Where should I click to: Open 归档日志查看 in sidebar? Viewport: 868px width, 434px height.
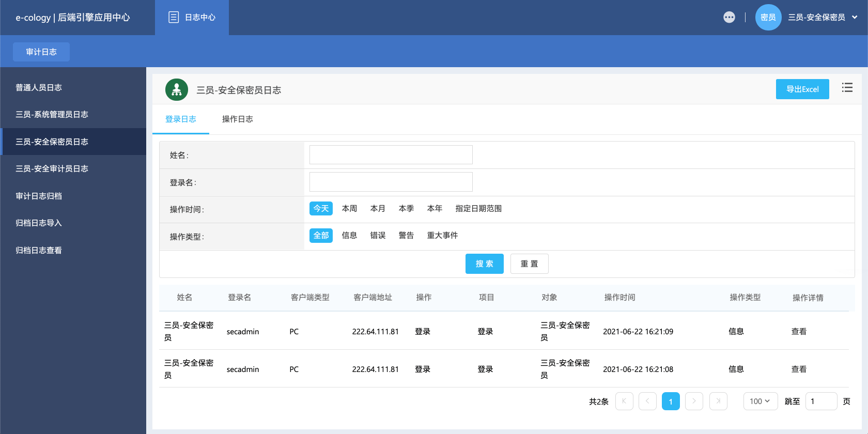click(x=73, y=250)
